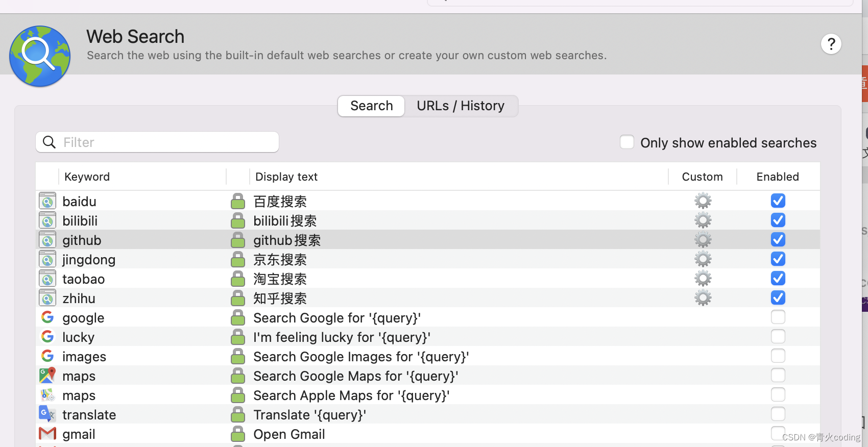Disable the zhihu search checkbox
Screen dimensions: 868x447
click(x=778, y=297)
